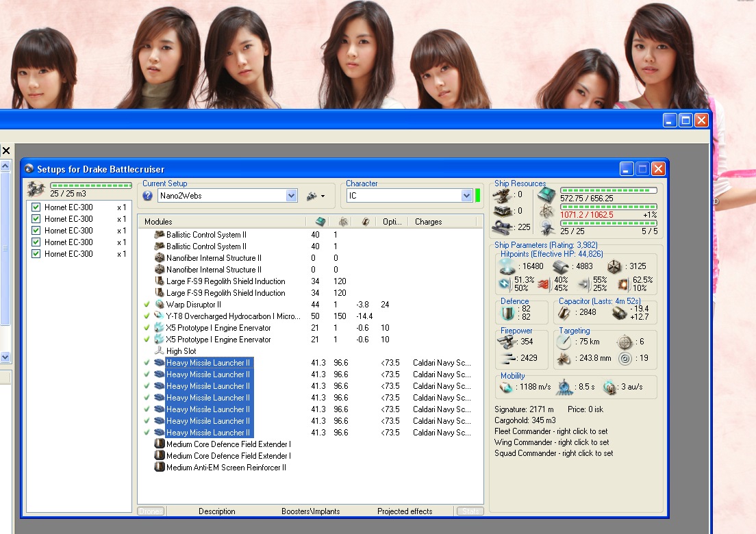This screenshot has width=756, height=534.
Task: Select first Nanofiber Internal Structure II module
Action: point(214,258)
